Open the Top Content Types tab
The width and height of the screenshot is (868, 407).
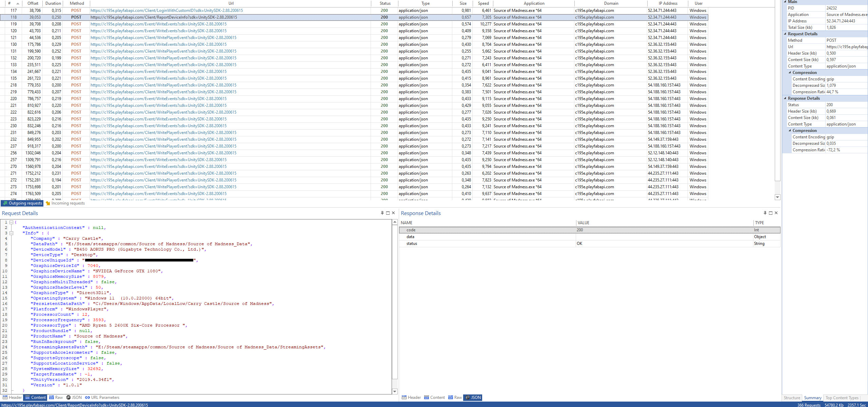point(842,398)
